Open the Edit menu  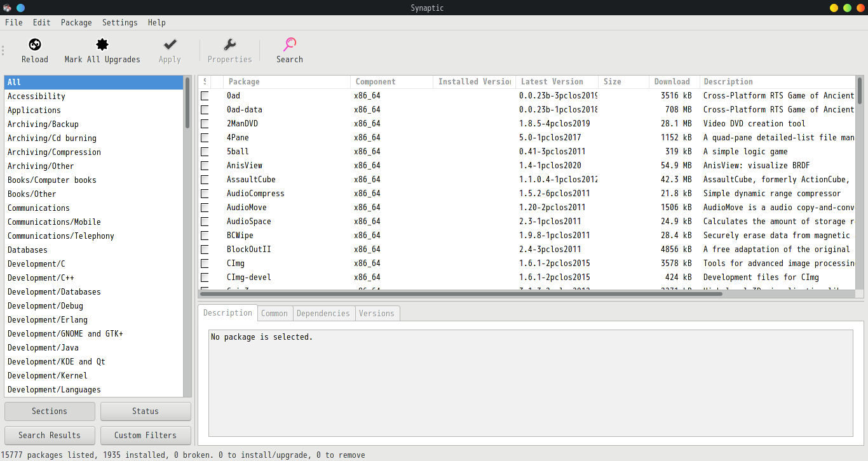(42, 22)
